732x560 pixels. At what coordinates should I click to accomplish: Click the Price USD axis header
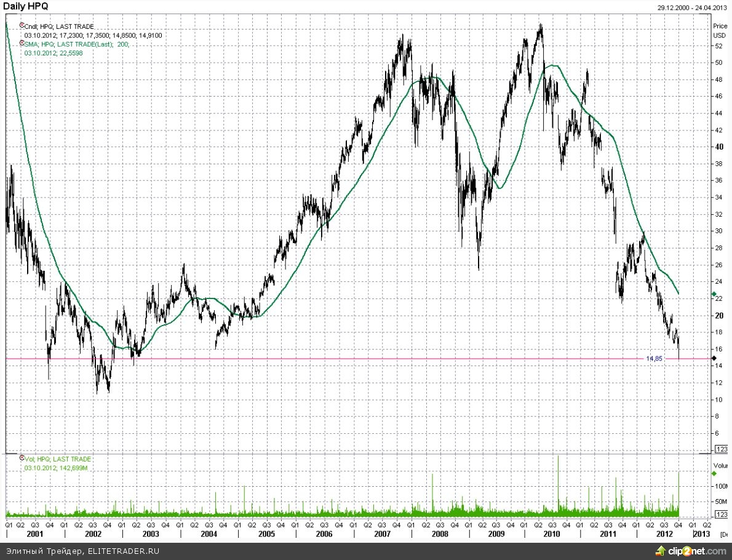(x=719, y=30)
